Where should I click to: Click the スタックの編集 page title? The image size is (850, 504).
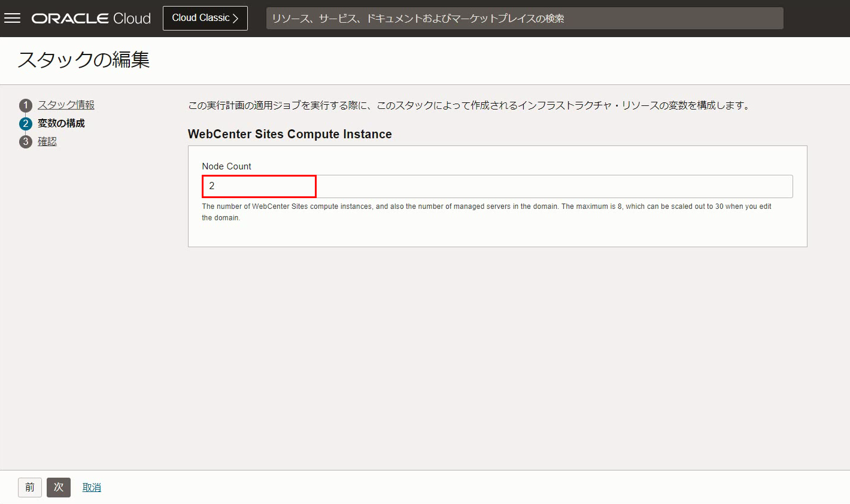click(84, 59)
